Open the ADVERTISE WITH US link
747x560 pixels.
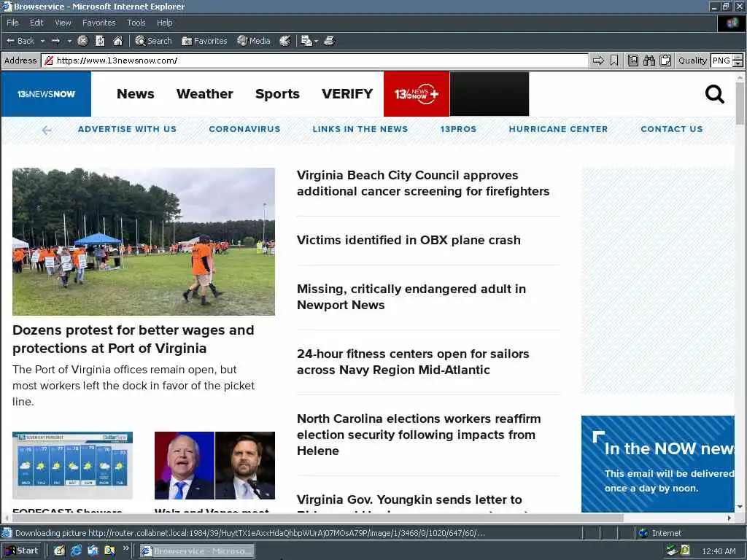click(127, 129)
